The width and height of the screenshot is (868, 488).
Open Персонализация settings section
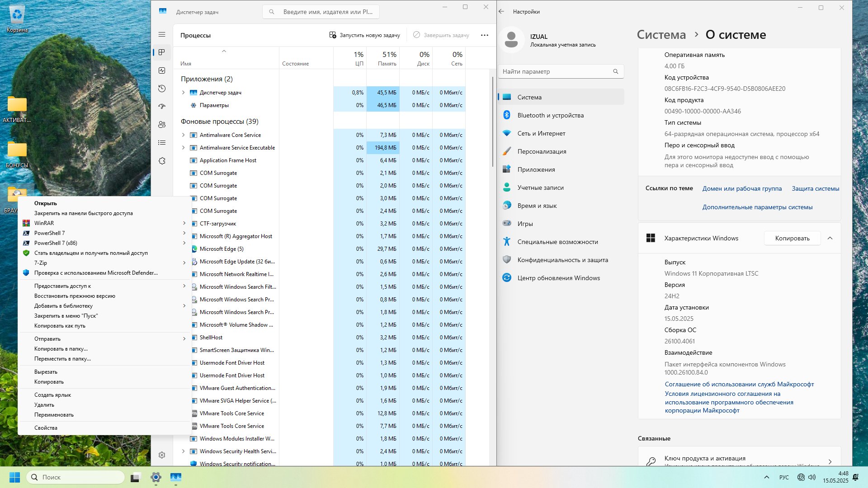[561, 151]
